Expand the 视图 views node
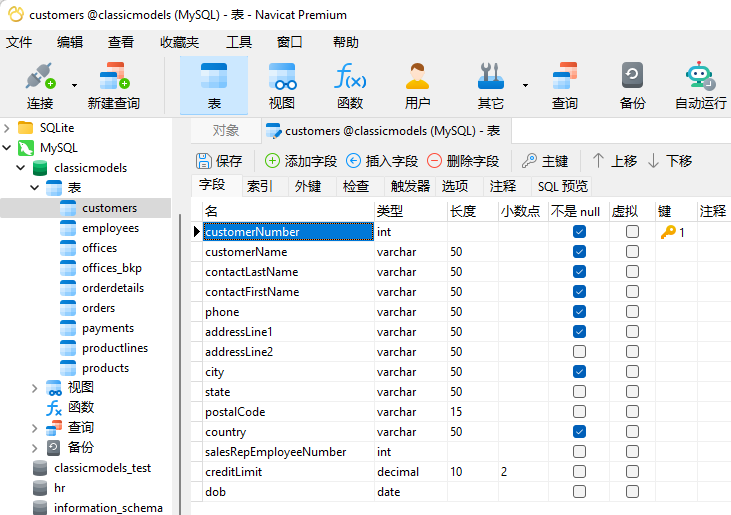Image resolution: width=731 pixels, height=515 pixels. click(x=34, y=388)
